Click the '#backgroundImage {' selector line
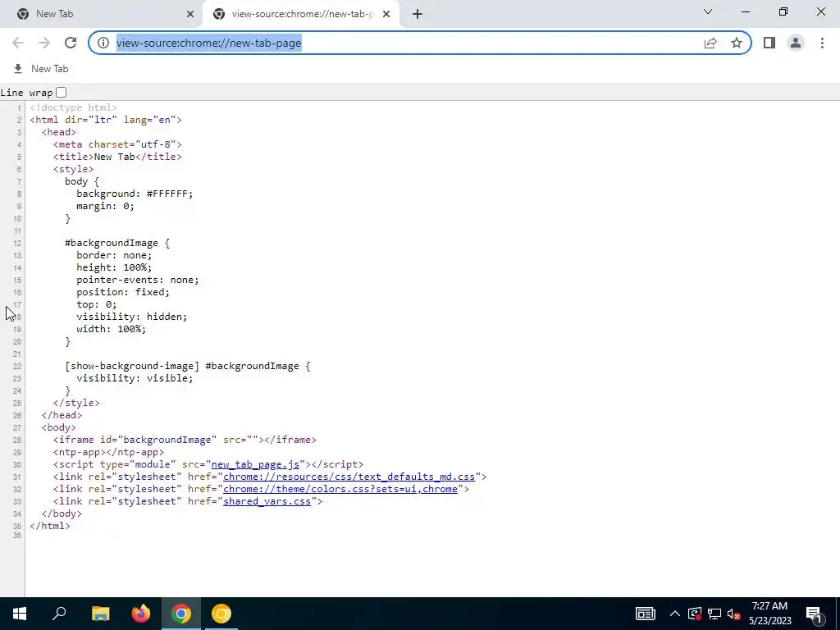Screen dimensions: 840x630 point(117,243)
